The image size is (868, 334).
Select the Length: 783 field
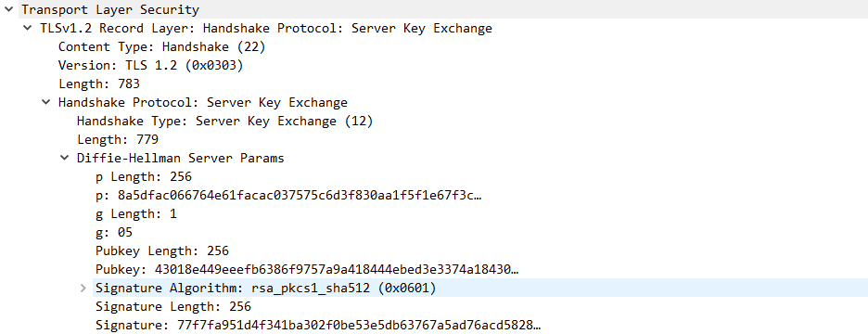99,84
